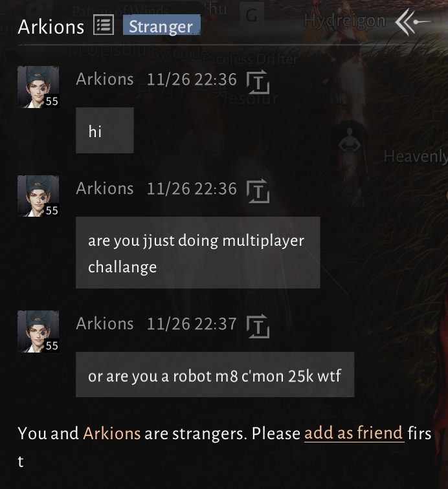Collapse the chat panel with the double-arrow icon
Screen dimensions: 448x489
pyautogui.click(x=412, y=22)
